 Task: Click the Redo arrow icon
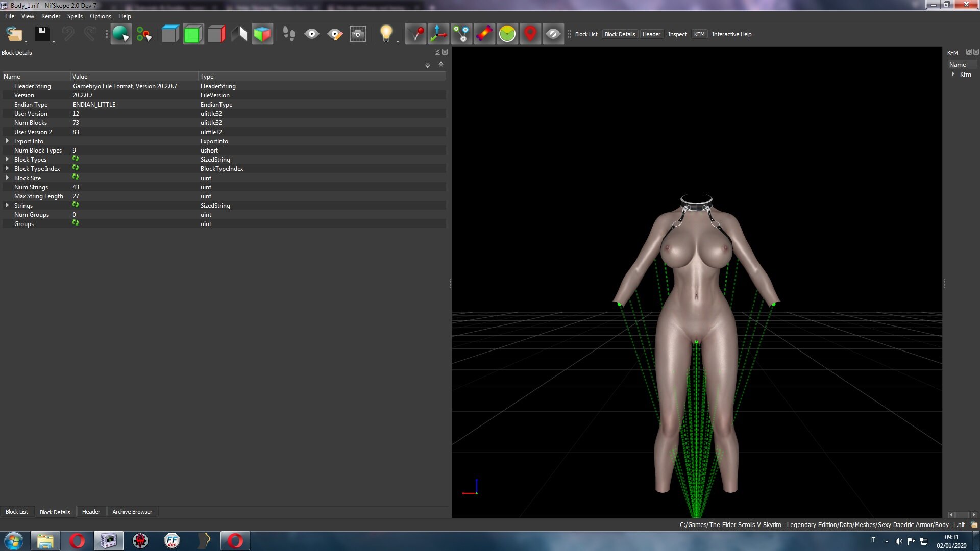(90, 34)
